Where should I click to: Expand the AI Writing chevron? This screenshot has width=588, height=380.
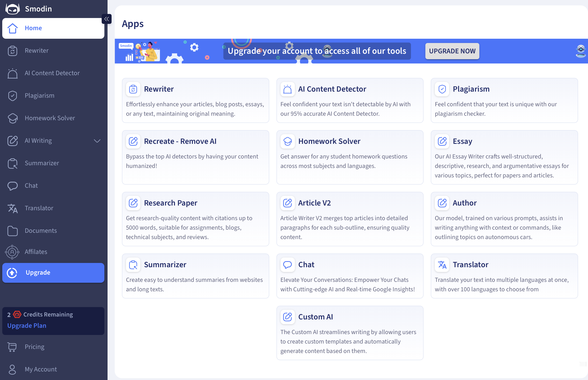point(97,141)
